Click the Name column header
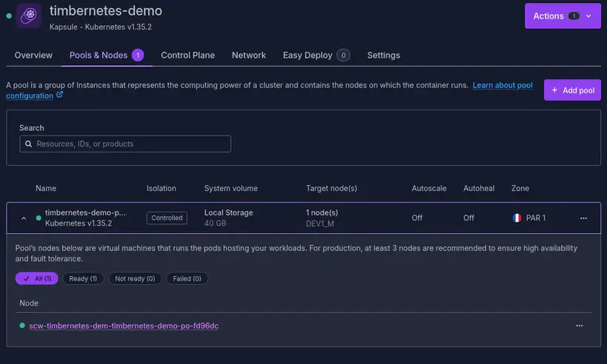 click(46, 189)
